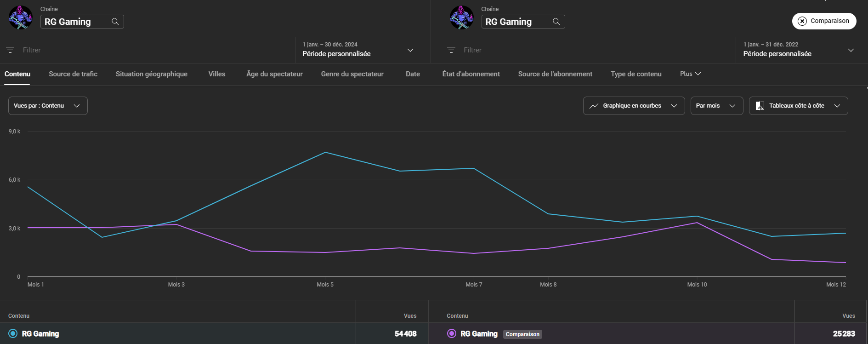Click the 9,0 k axis value

point(15,132)
